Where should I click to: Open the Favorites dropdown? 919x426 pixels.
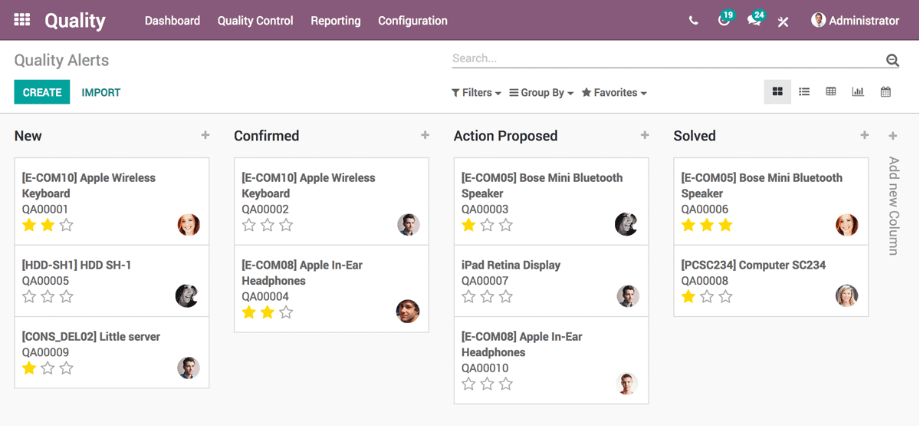tap(614, 93)
